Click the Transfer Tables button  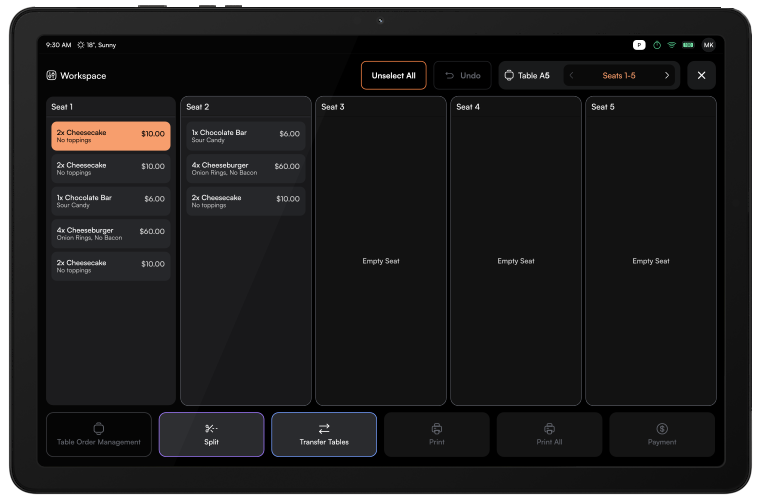click(x=324, y=434)
